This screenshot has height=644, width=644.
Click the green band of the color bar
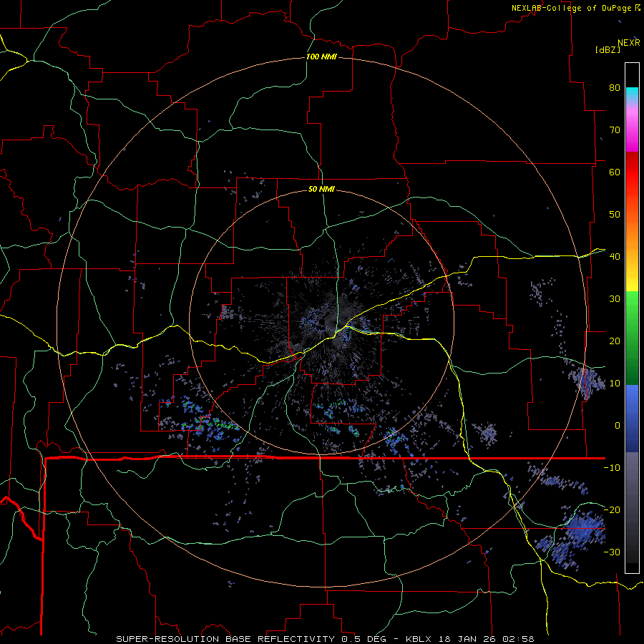tap(632, 338)
